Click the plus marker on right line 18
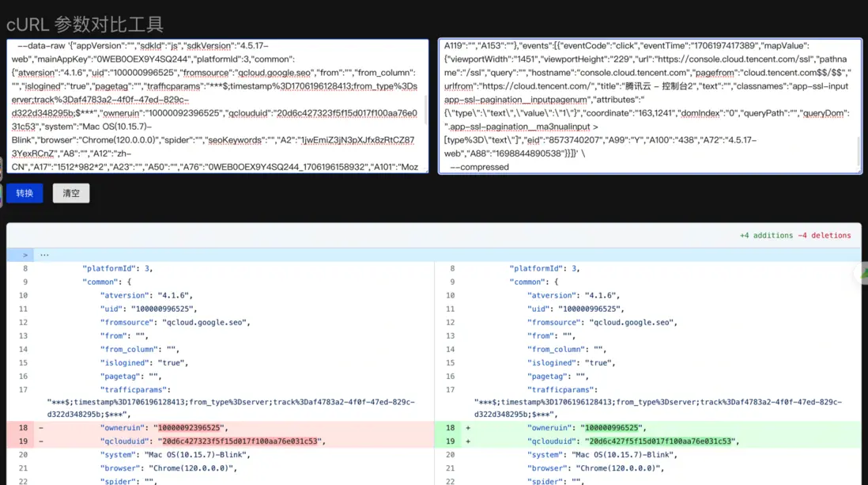 [468, 428]
